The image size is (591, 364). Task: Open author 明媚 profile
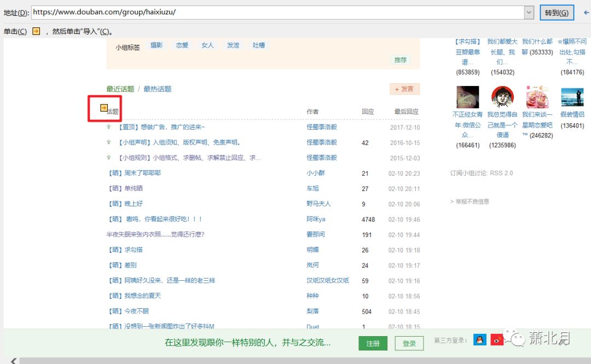(312, 250)
